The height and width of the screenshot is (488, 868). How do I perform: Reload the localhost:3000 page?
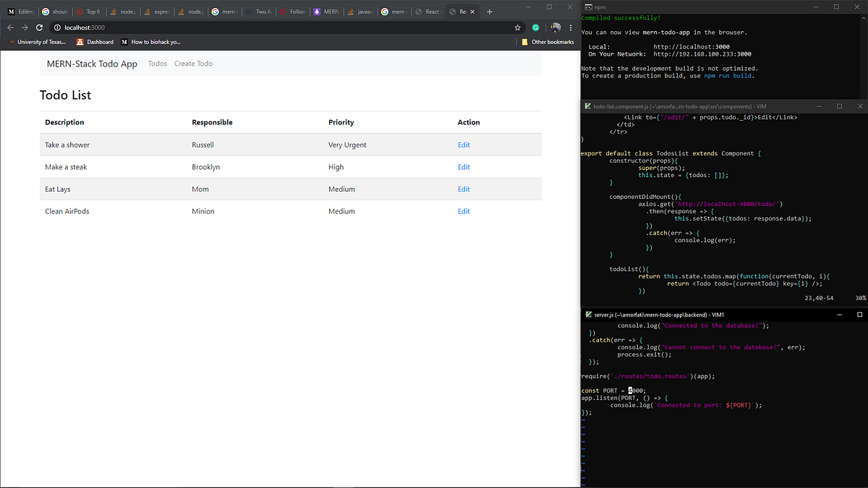[x=38, y=27]
